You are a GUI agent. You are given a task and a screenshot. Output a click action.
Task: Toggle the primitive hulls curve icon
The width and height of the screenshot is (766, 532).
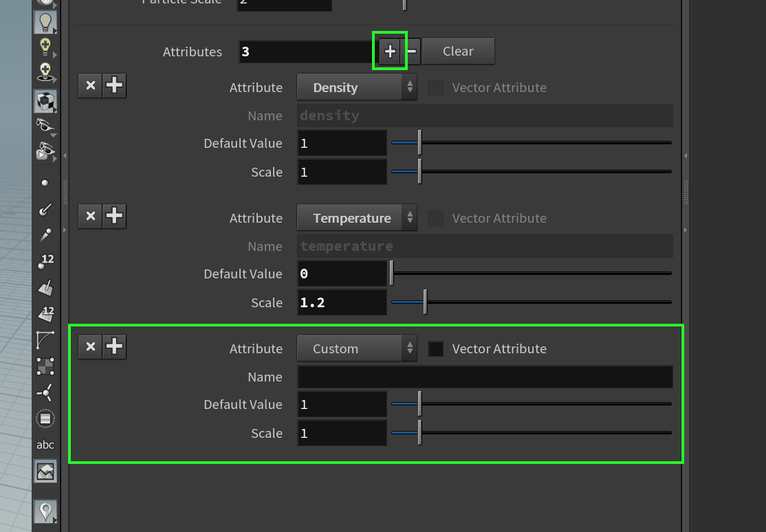tap(45, 340)
